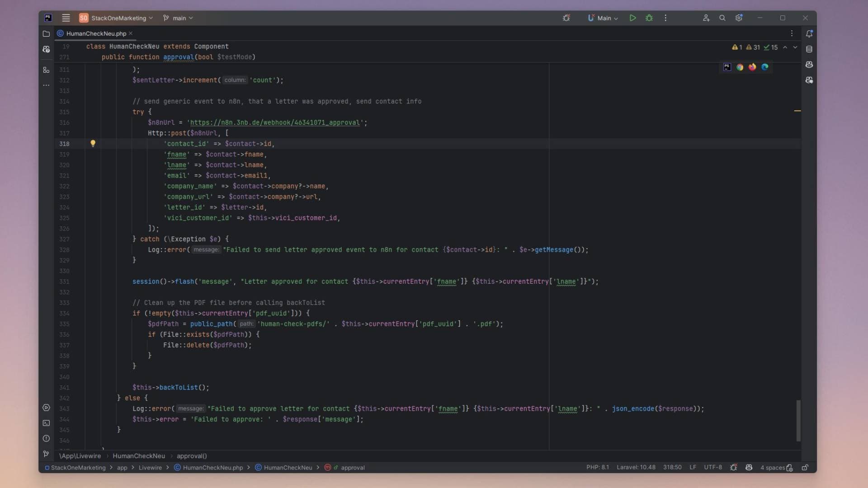The width and height of the screenshot is (868, 488).
Task: Open Problems tool window
Action: click(46, 438)
